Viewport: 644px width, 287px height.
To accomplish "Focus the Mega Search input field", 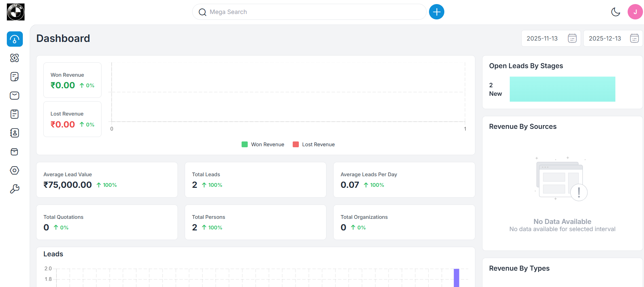I will [x=309, y=12].
